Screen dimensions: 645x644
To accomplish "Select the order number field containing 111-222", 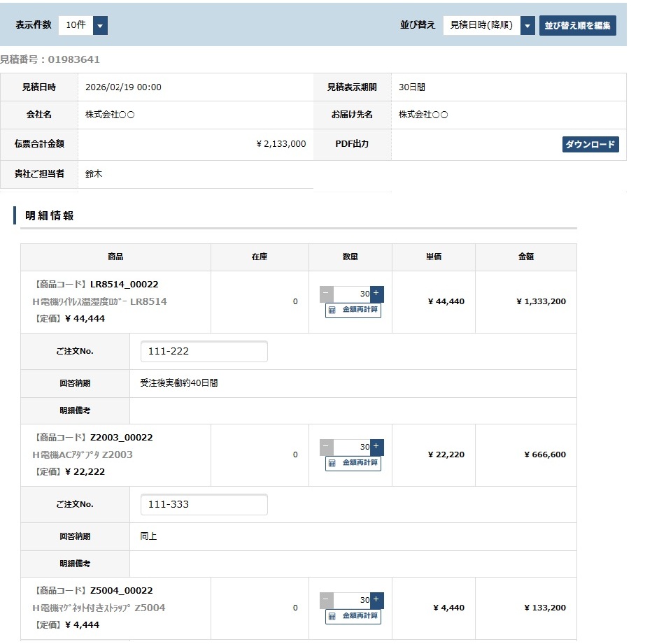I will pyautogui.click(x=204, y=352).
